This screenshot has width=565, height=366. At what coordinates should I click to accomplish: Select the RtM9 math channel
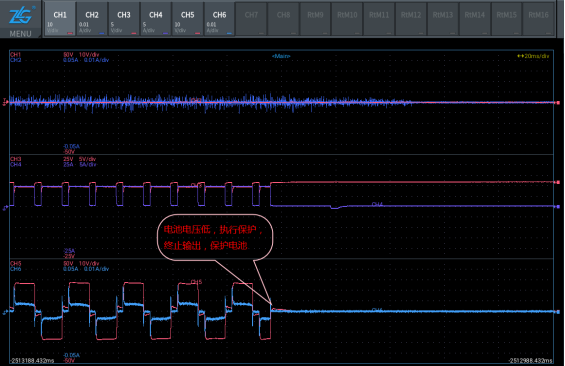315,19
